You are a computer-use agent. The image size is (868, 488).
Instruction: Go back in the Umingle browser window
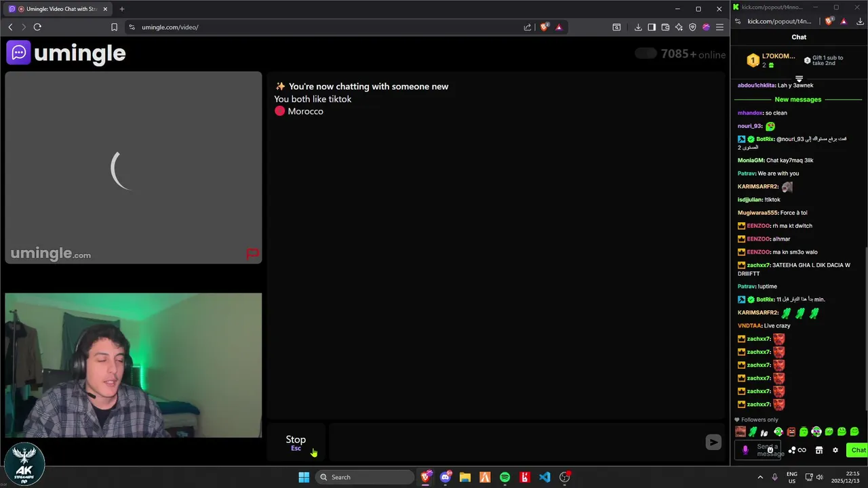10,27
